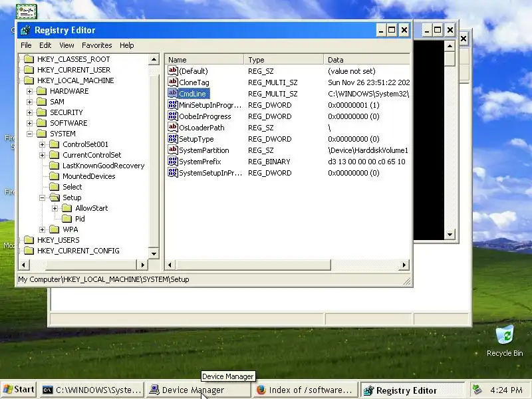The height and width of the screenshot is (399, 532).
Task: Click the MiniSetupInProgress DWORD icon
Action: [173, 105]
